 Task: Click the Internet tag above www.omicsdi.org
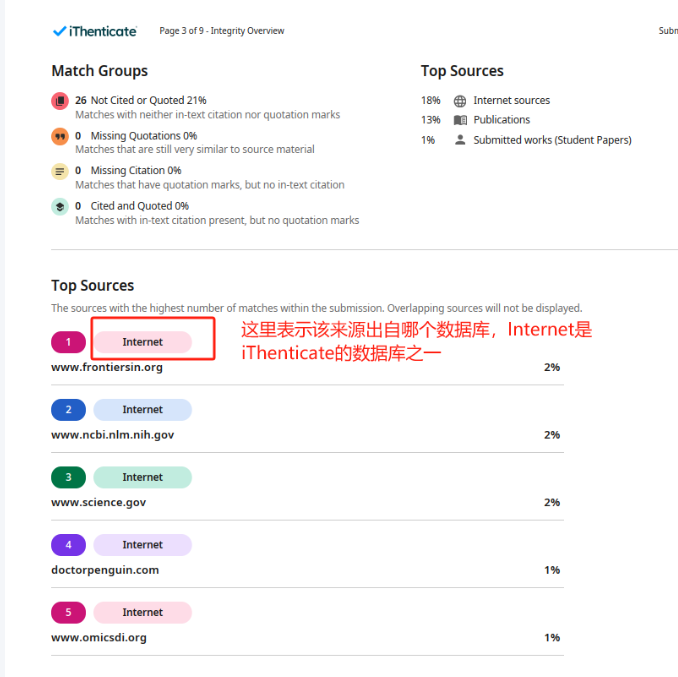pos(143,612)
